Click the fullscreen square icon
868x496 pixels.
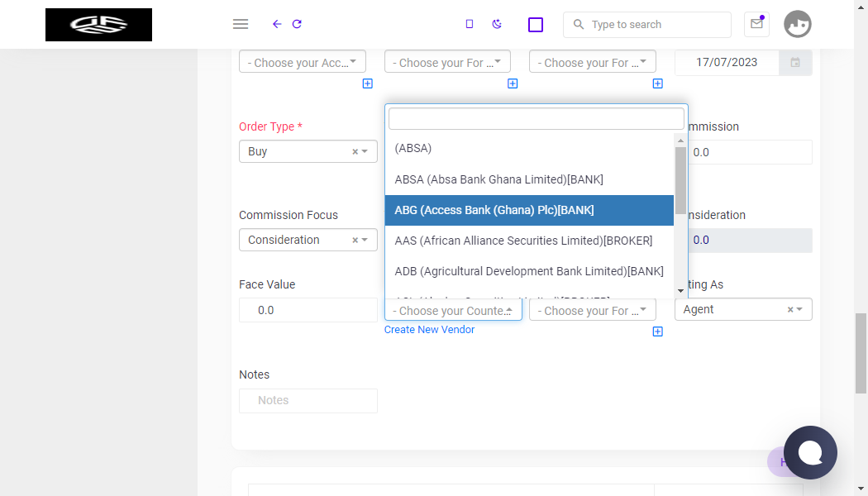(536, 25)
